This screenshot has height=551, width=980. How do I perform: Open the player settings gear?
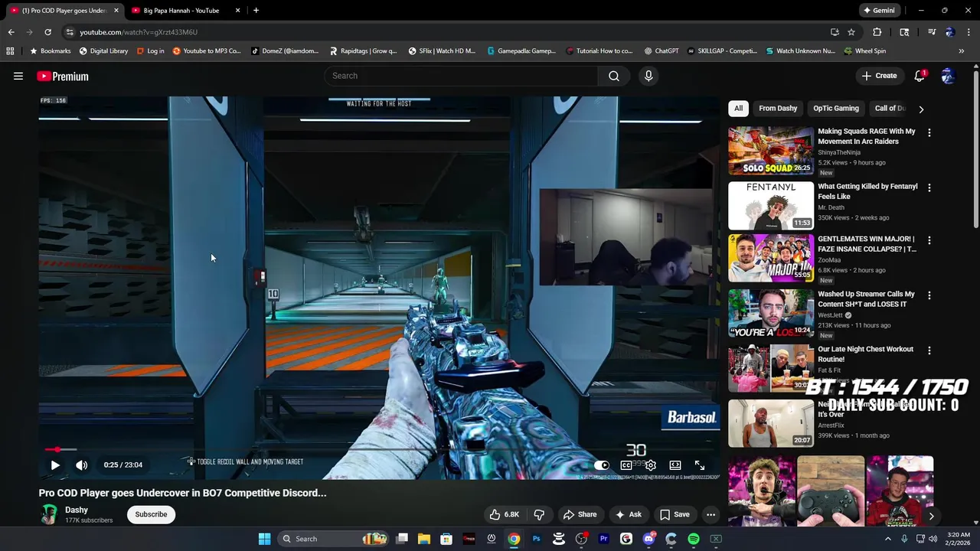coord(651,465)
